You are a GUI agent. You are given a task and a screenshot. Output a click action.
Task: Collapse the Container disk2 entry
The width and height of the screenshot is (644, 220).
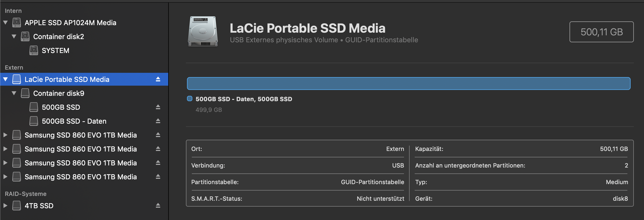click(14, 36)
